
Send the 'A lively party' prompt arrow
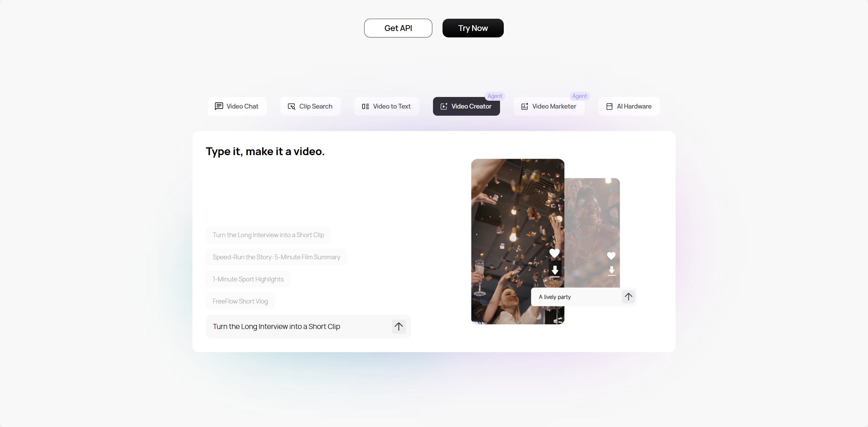pyautogui.click(x=628, y=297)
